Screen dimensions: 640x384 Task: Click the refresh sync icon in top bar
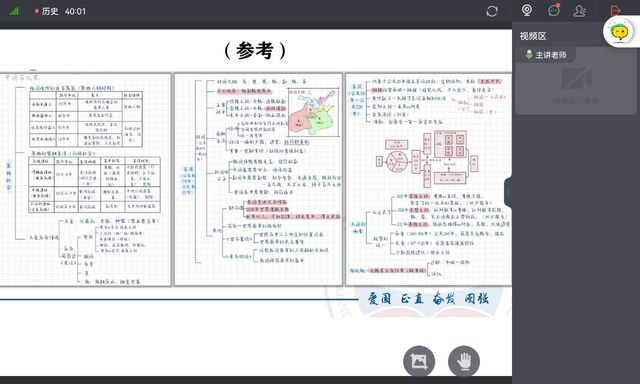pyautogui.click(x=492, y=11)
